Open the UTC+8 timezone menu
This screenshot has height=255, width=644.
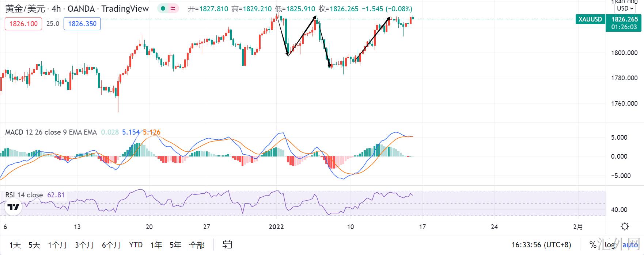point(541,245)
